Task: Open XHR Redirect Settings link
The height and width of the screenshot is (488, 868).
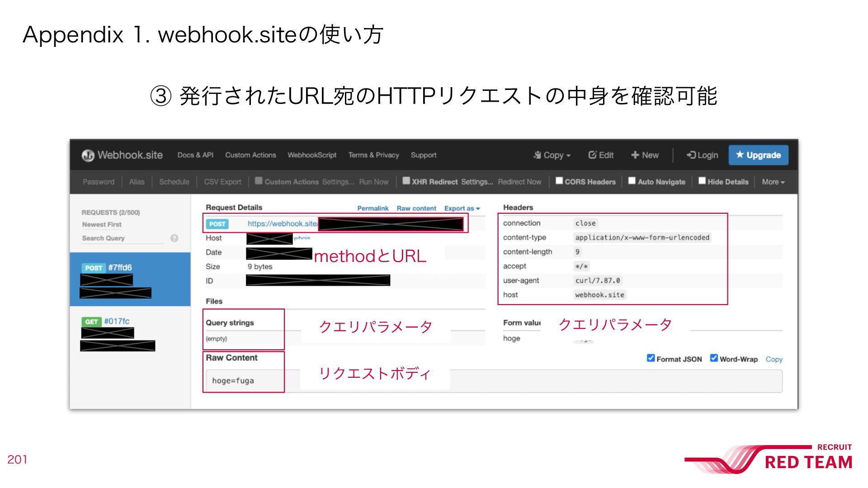Action: (x=477, y=182)
